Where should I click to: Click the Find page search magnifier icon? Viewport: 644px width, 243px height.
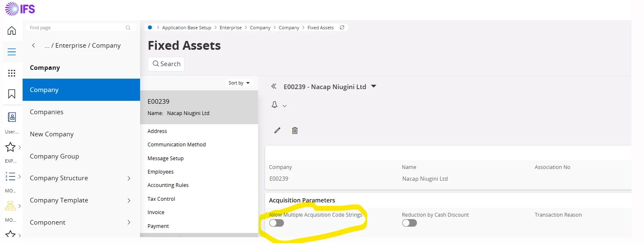pos(128,28)
